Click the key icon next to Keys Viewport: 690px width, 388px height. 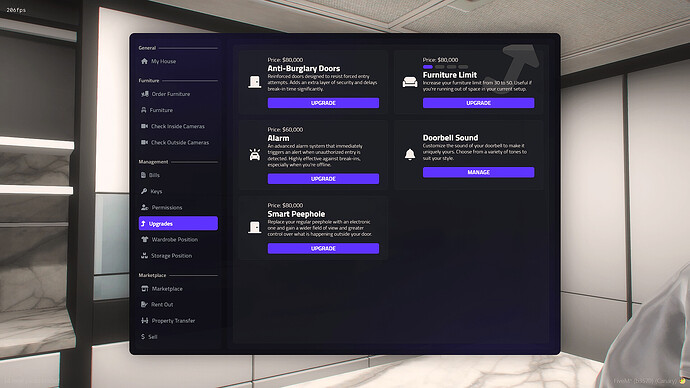144,191
